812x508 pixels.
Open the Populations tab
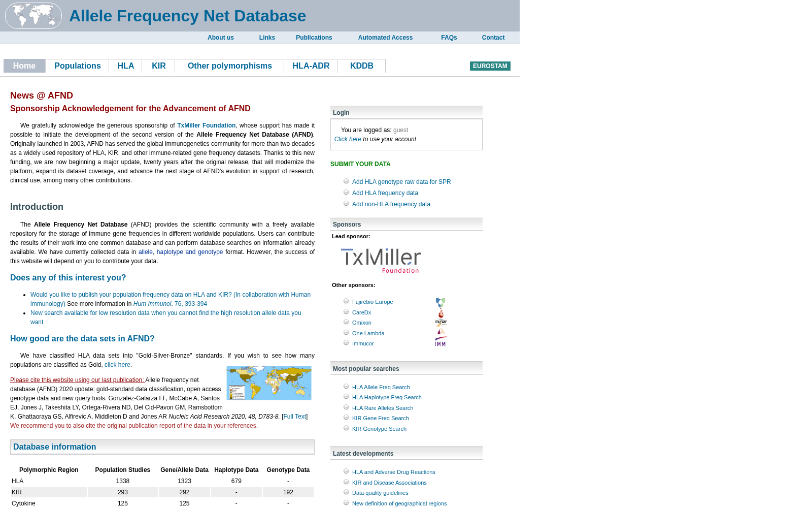[78, 66]
